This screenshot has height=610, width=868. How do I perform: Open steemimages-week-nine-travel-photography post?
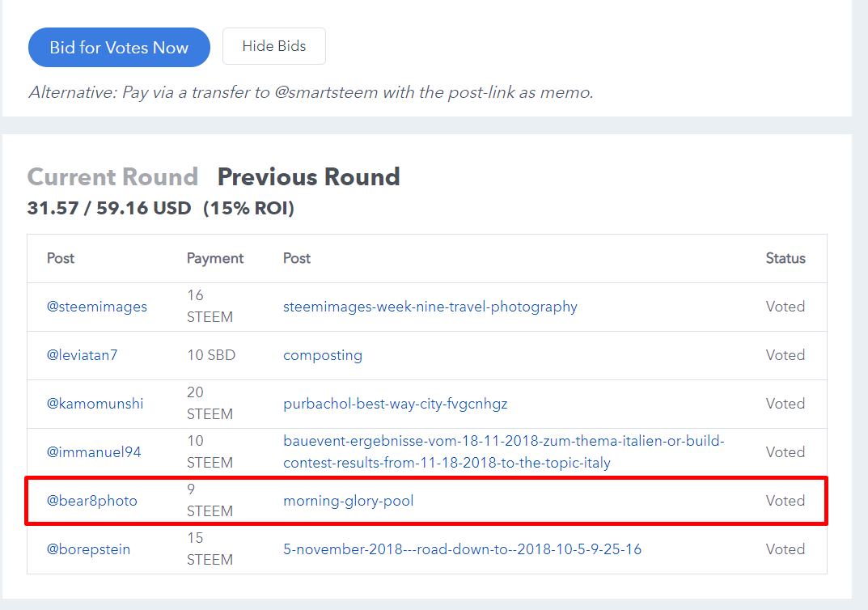(430, 307)
